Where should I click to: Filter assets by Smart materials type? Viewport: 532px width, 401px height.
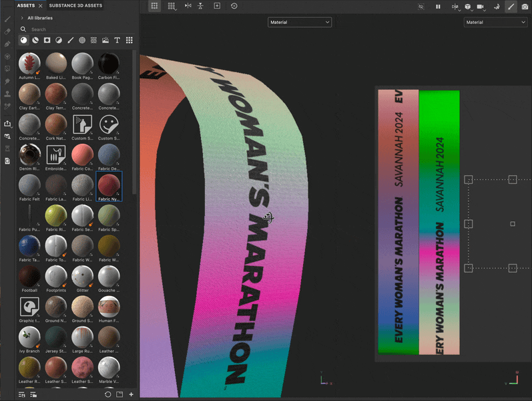pos(35,41)
